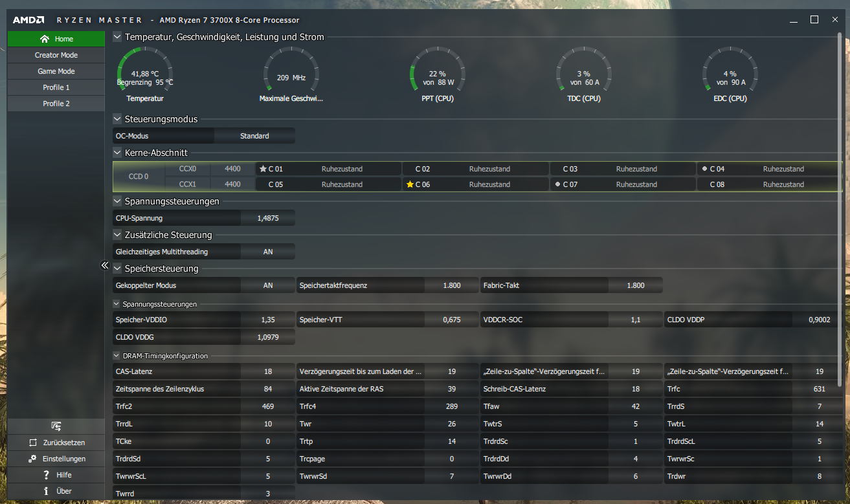This screenshot has width=850, height=504.
Task: Switch to Creator Mode
Action: [56, 55]
